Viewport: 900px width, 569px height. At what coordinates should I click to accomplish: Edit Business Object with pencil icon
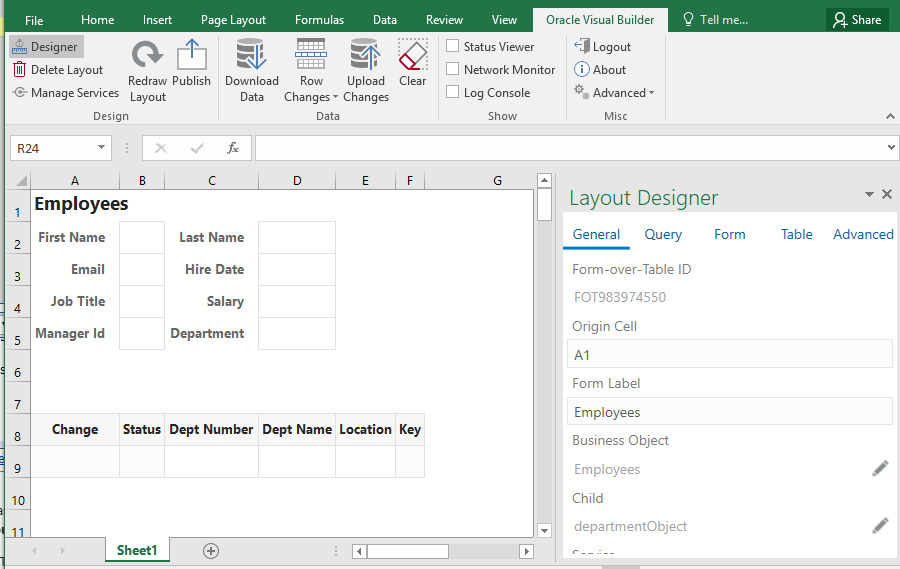[x=880, y=468]
